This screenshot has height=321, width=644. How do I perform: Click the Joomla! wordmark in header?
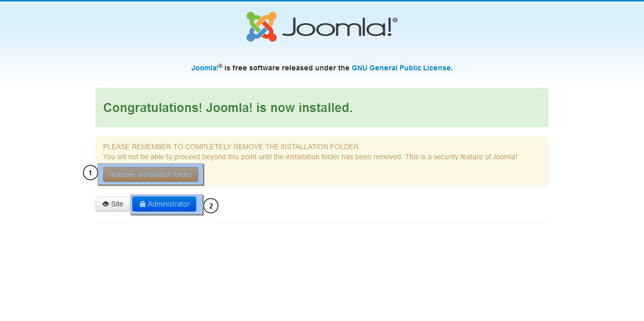click(x=337, y=28)
